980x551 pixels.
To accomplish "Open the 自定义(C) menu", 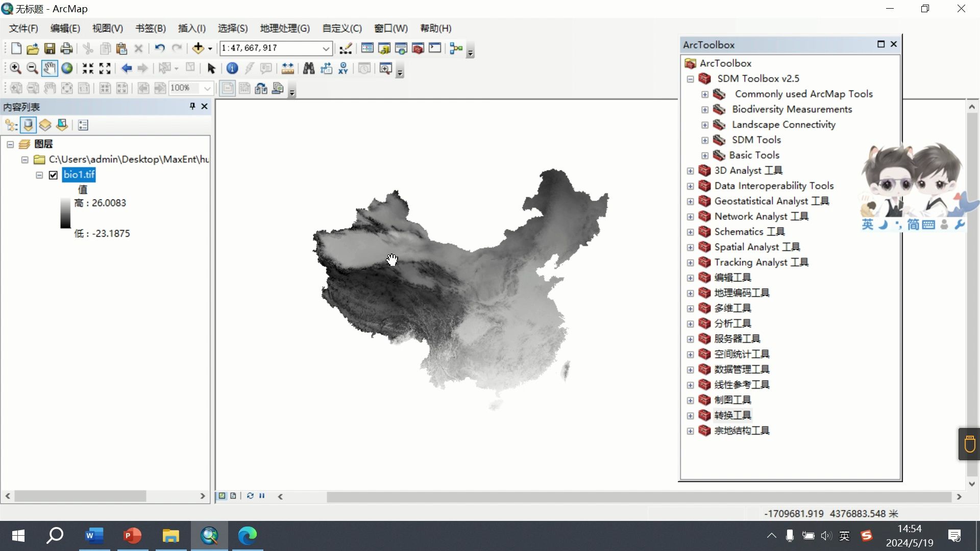I will click(341, 29).
